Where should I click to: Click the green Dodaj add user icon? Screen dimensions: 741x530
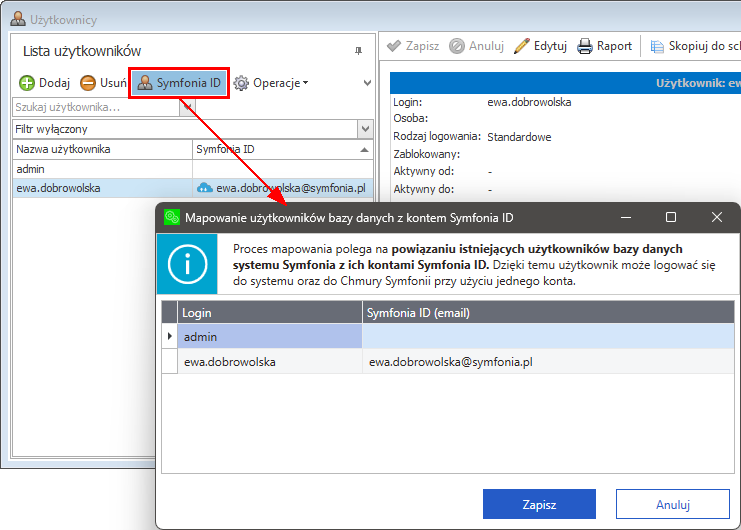tap(27, 83)
